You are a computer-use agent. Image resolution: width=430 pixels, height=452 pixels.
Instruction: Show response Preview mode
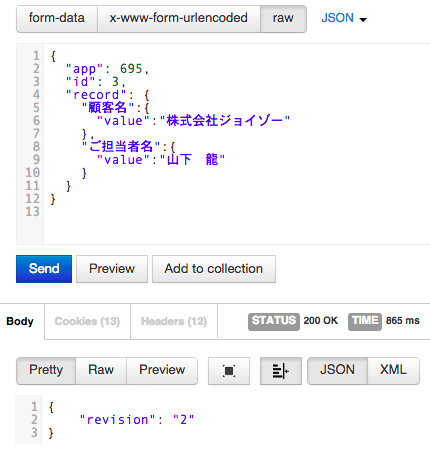pyautogui.click(x=162, y=371)
